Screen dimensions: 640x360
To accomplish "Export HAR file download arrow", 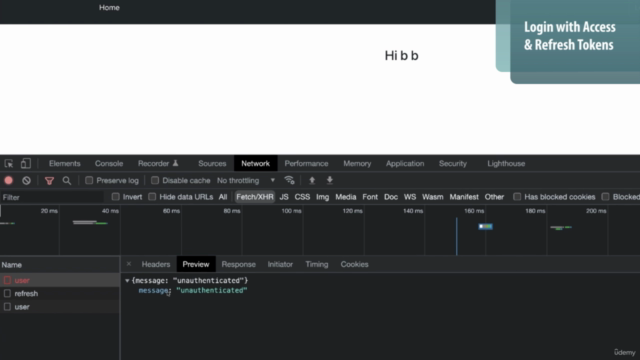I will (330, 180).
